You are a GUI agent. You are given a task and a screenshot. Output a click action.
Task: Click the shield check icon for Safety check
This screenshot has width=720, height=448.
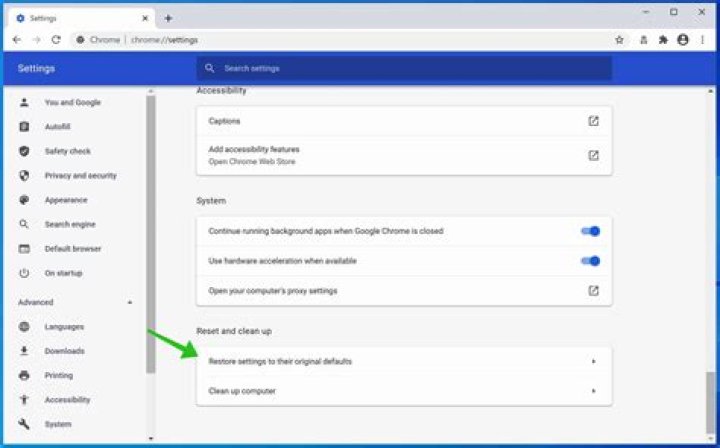[x=24, y=151]
